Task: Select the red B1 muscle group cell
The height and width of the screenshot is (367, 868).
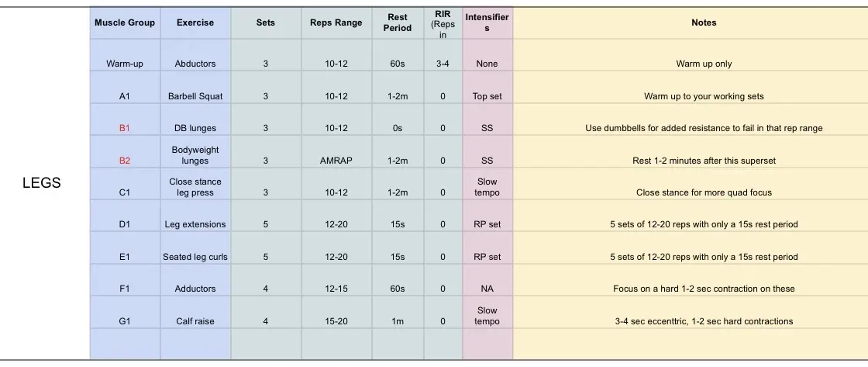Action: coord(125,128)
